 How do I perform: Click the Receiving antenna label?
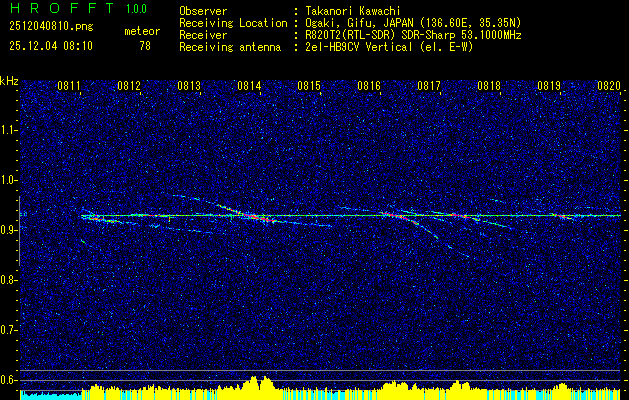tap(230, 47)
